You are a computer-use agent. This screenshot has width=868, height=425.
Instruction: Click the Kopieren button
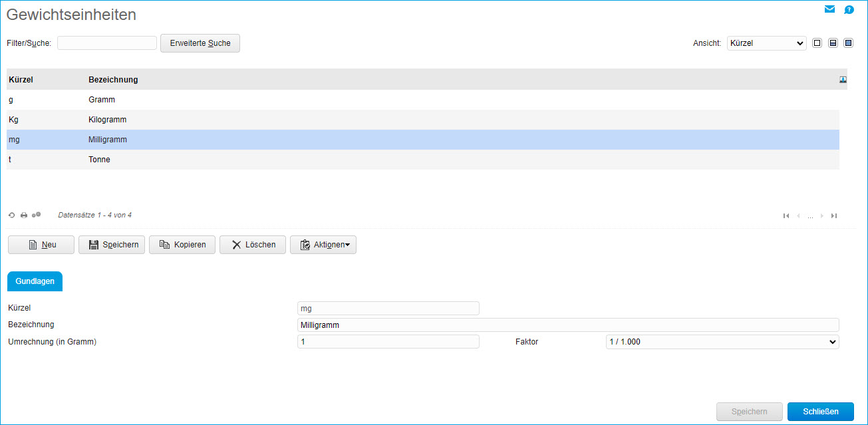tap(182, 245)
